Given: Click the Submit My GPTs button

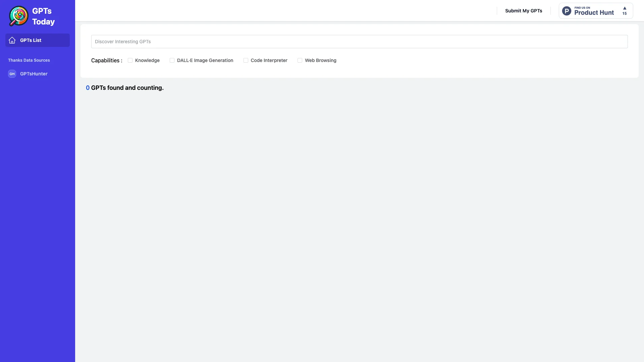Looking at the screenshot, I should tap(523, 10).
